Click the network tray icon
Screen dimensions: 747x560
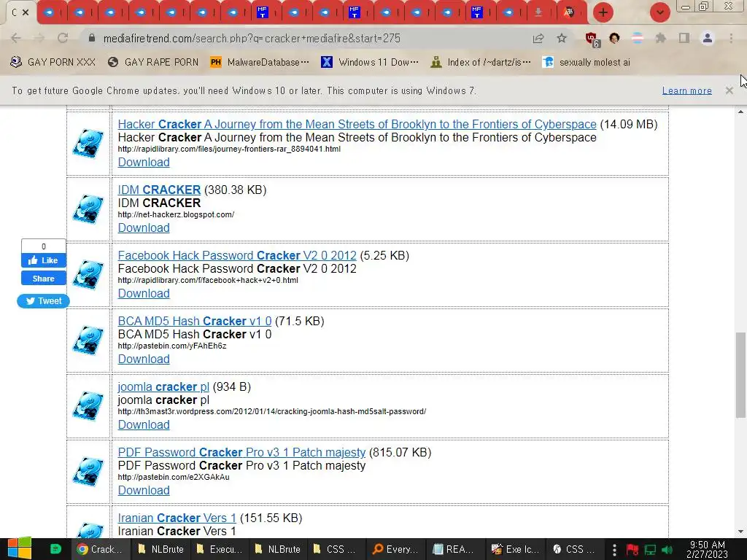tap(650, 550)
